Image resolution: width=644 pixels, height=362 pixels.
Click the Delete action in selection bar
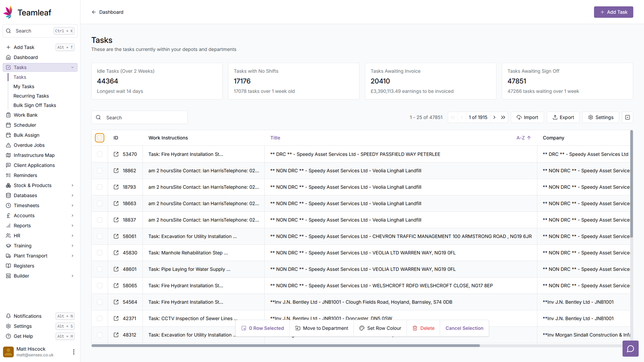pos(423,328)
